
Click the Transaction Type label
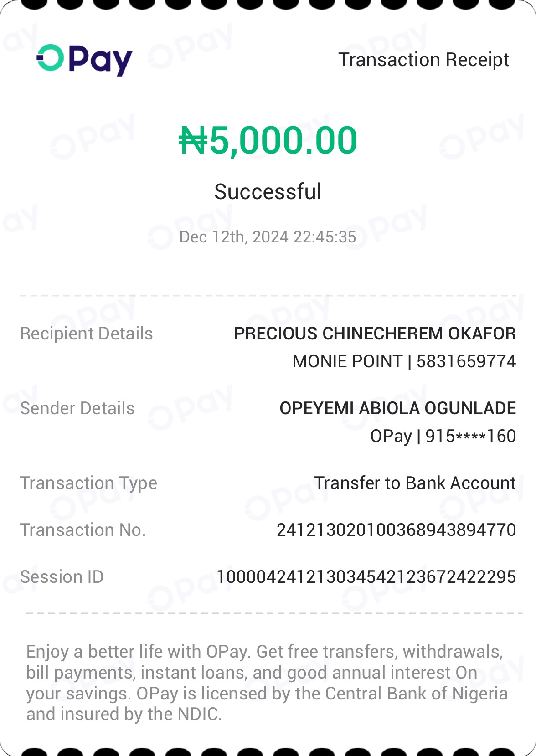88,483
